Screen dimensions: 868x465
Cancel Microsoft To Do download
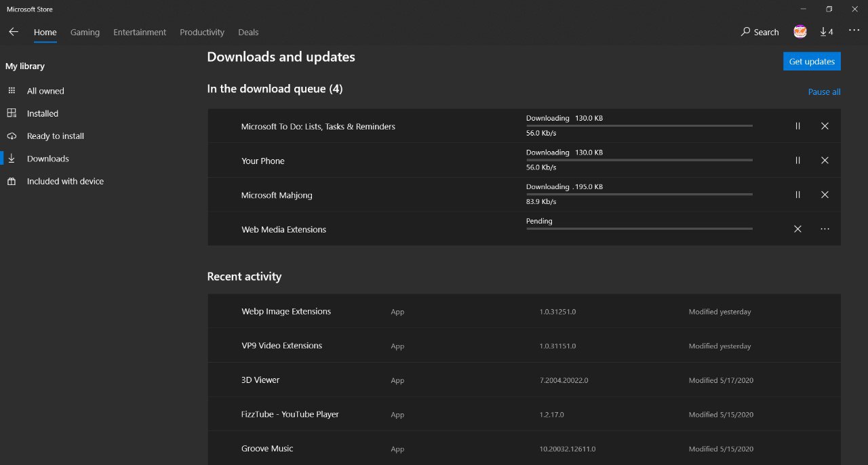825,126
